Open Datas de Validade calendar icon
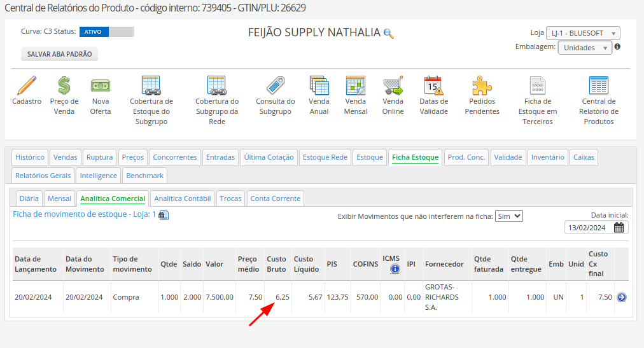This screenshot has width=644, height=348. coord(433,85)
